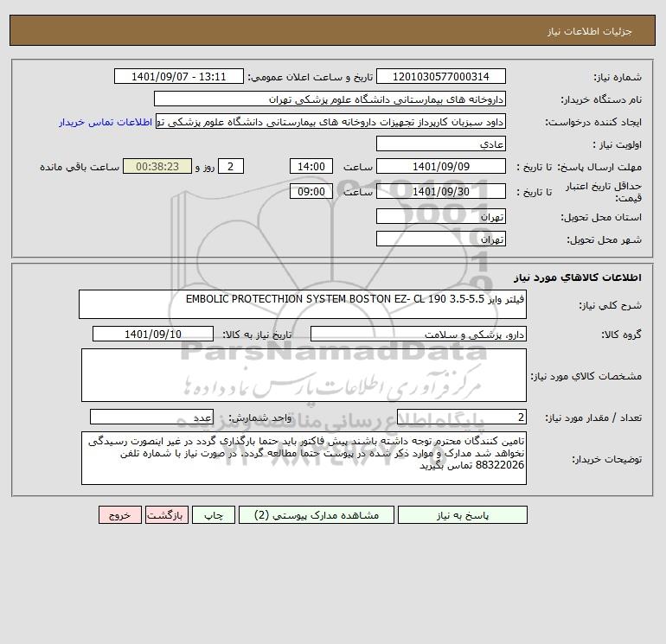Click the 'جزئیات اطلاعات نیاز' header title
Image resolution: width=666 pixels, height=644 pixels.
coord(590,31)
